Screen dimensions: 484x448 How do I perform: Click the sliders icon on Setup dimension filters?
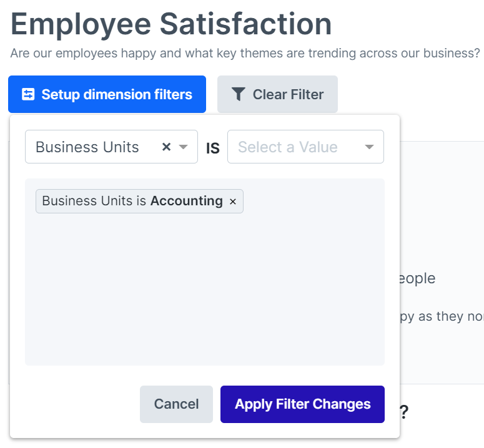pos(28,95)
